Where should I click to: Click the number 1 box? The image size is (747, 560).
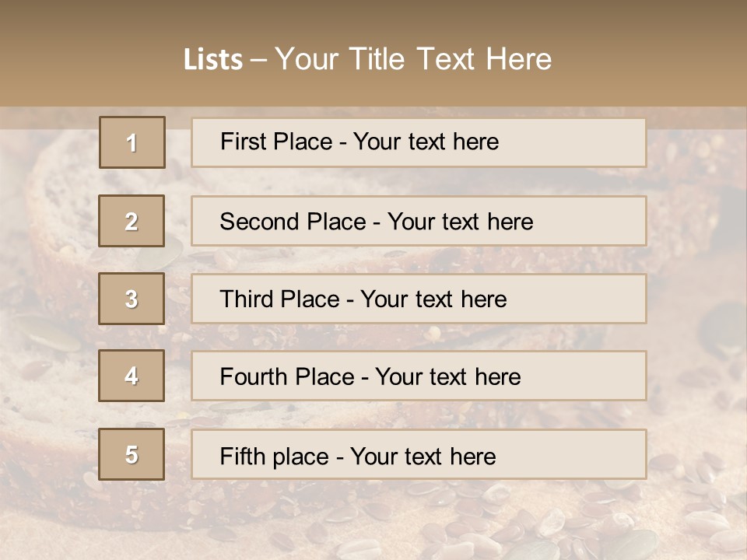point(132,142)
